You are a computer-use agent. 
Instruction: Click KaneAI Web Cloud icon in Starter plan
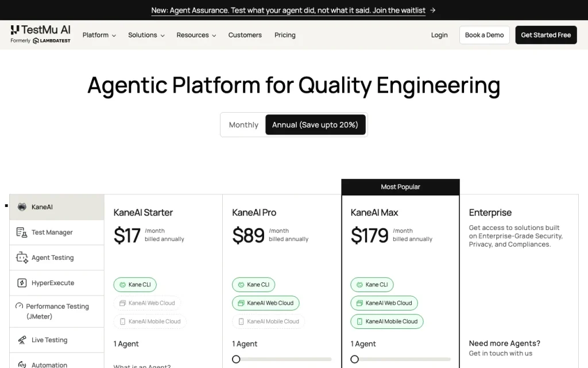[122, 303]
